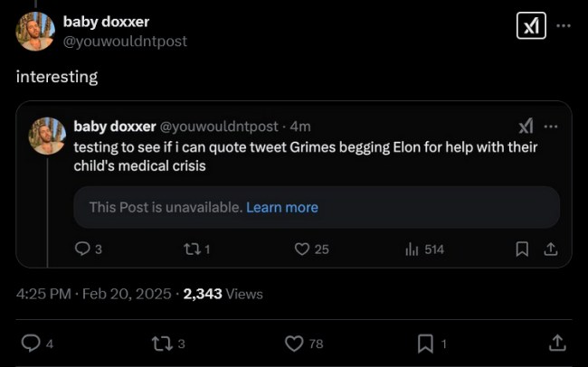Open the main post's three-dot more menu
Screen dimensions: 588x367
tap(563, 26)
